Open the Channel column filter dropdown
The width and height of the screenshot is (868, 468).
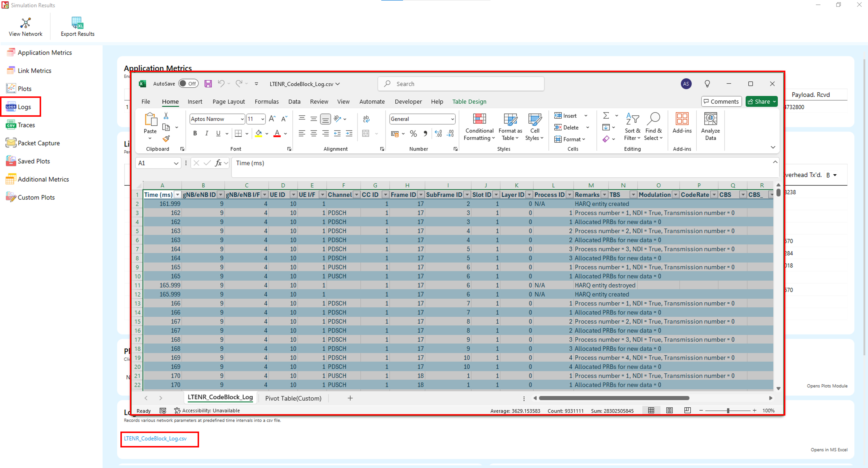(x=356, y=195)
